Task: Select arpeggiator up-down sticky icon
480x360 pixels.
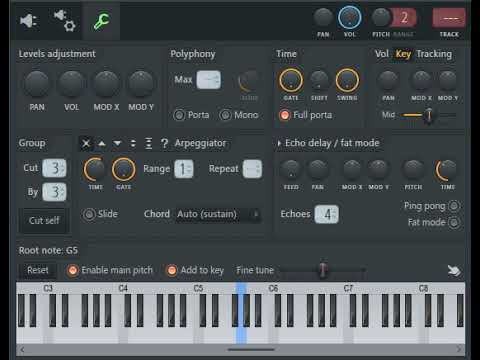Action: 148,144
